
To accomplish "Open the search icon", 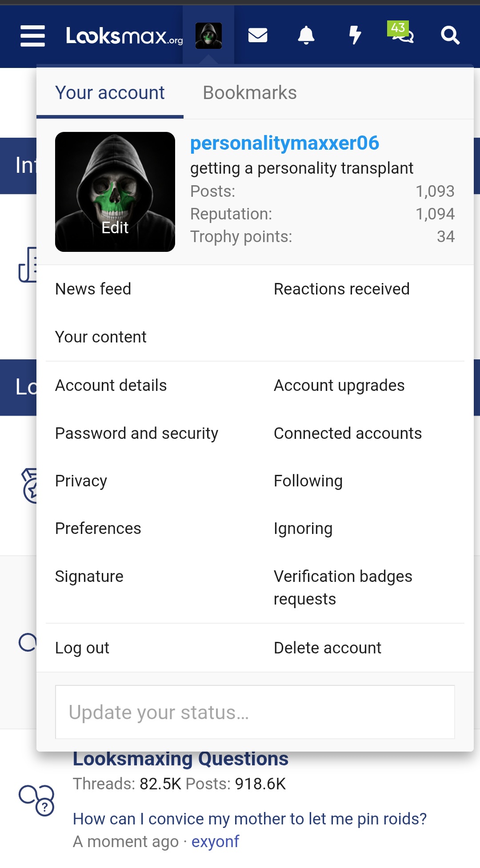I will [x=451, y=36].
